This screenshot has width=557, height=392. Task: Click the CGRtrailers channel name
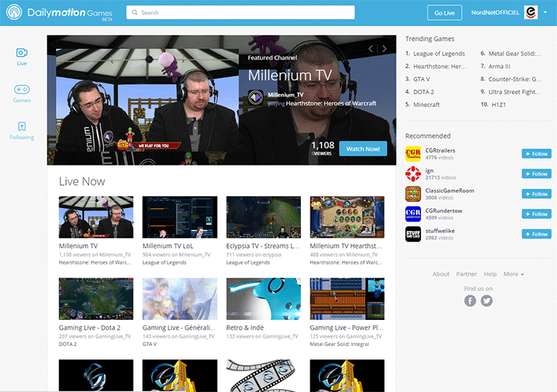coord(440,151)
